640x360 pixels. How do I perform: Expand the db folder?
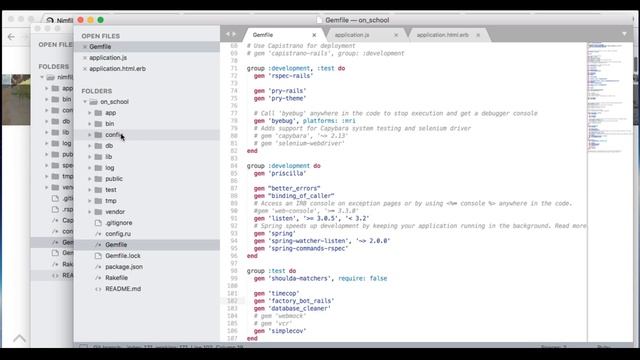[x=90, y=146]
